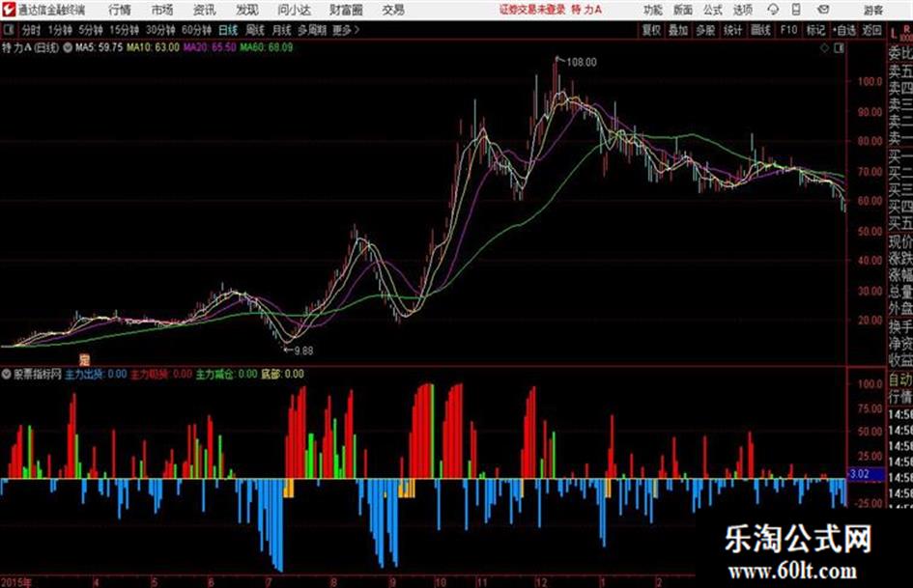Open the 选项 menu
This screenshot has width=913, height=588.
pos(742,10)
